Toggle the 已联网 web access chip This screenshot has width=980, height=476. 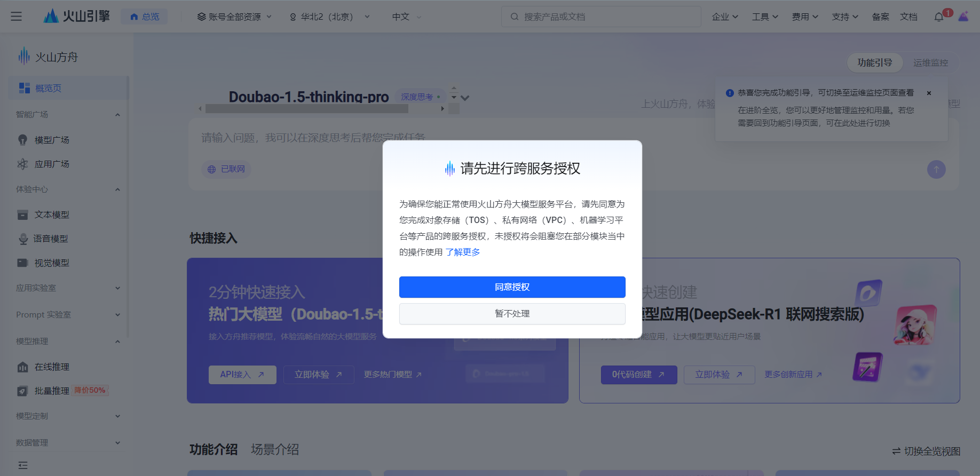pyautogui.click(x=226, y=169)
